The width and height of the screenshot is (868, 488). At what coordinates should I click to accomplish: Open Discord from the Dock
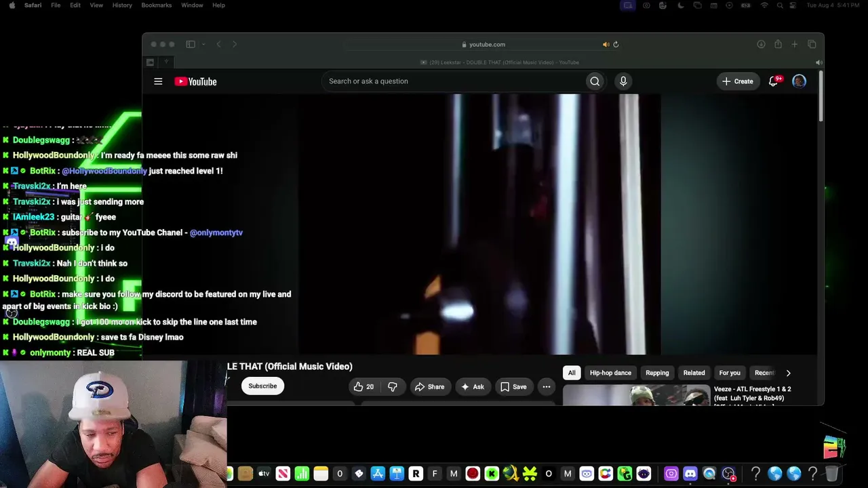[x=690, y=474]
